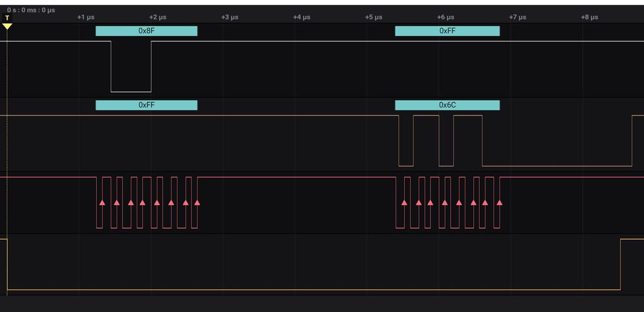Click the +5 µs time label
This screenshot has width=644, height=312.
click(373, 17)
